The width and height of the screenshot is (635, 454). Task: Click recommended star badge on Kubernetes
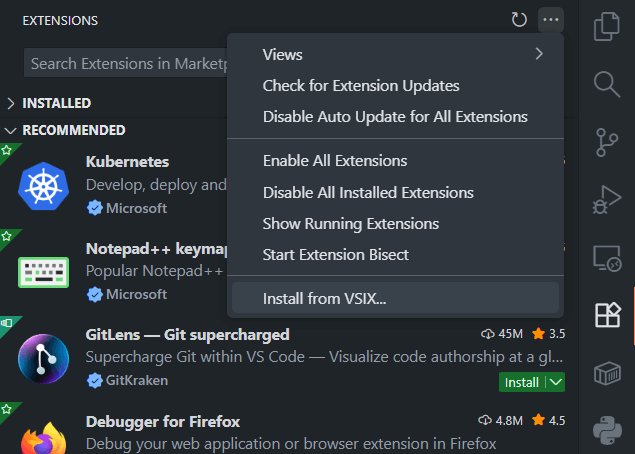[x=6, y=151]
